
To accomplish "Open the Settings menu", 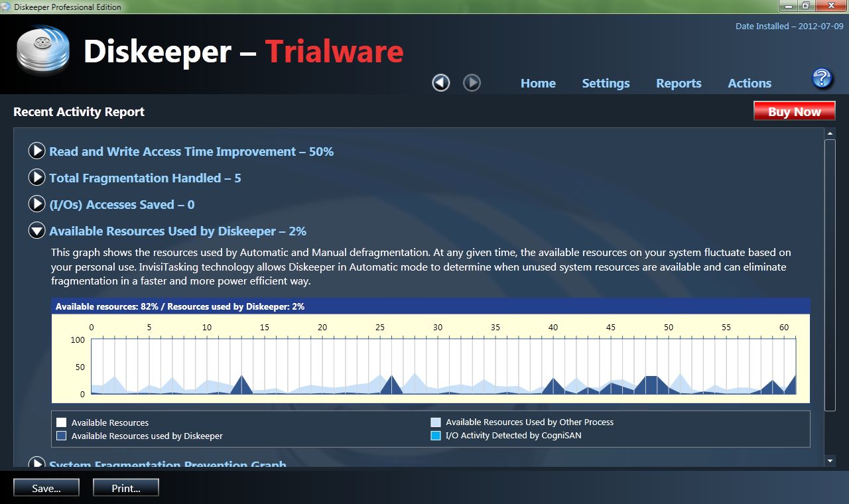I will 606,84.
